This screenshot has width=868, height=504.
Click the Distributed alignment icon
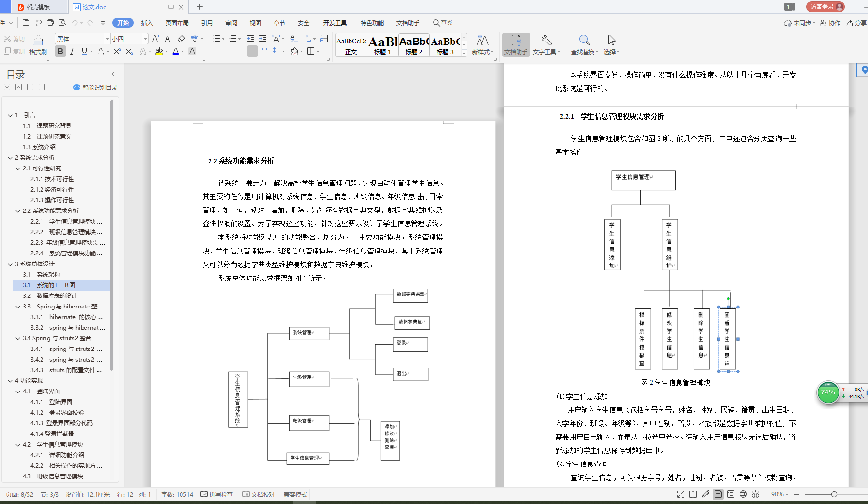point(265,51)
